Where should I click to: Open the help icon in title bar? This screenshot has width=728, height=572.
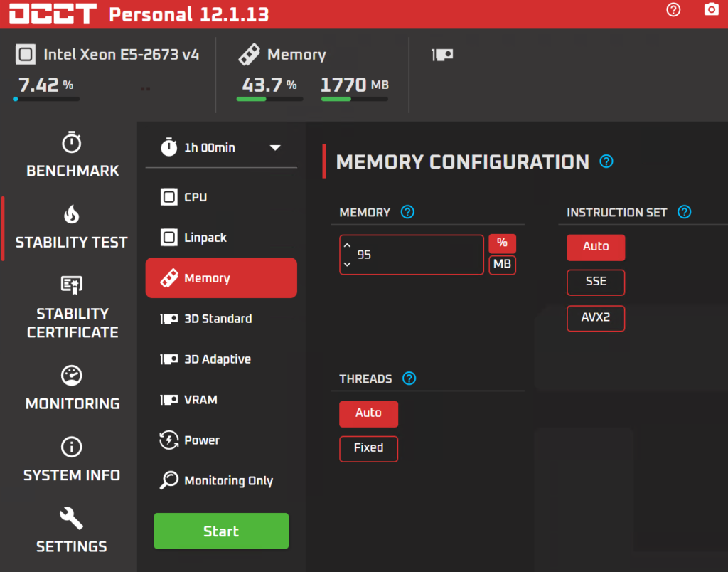click(x=673, y=10)
